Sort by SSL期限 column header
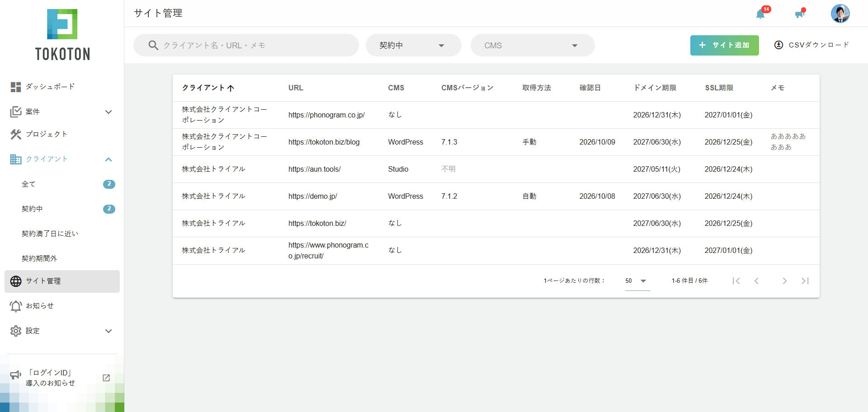This screenshot has width=868, height=412. tap(719, 88)
